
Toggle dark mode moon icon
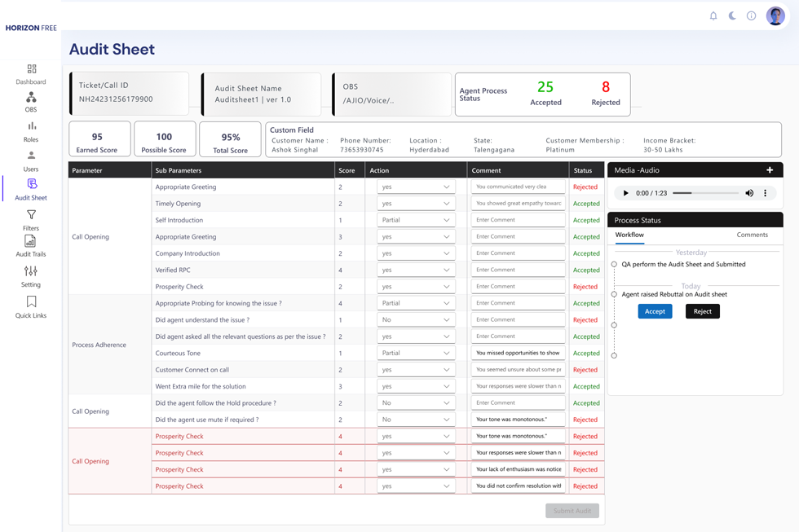pos(732,15)
